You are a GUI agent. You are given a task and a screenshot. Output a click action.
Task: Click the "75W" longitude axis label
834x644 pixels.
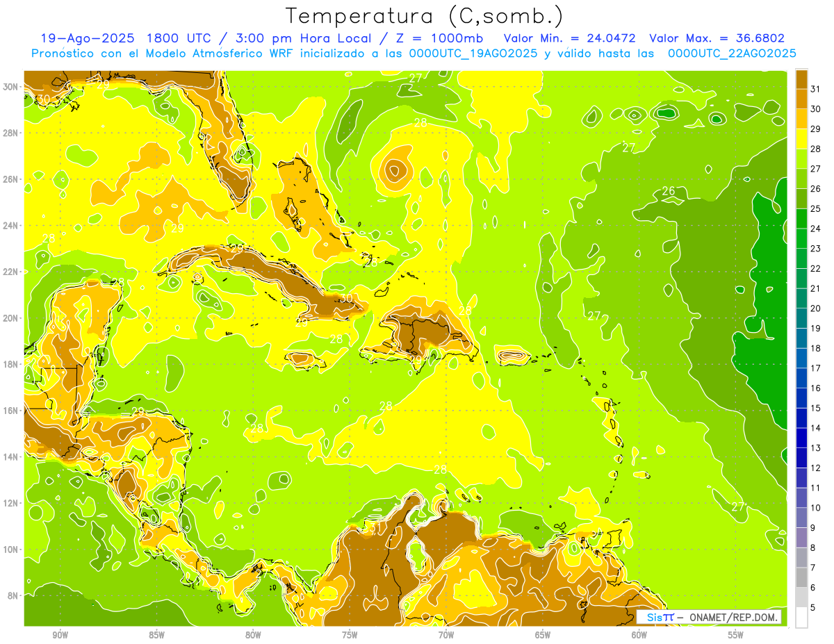coord(350,635)
